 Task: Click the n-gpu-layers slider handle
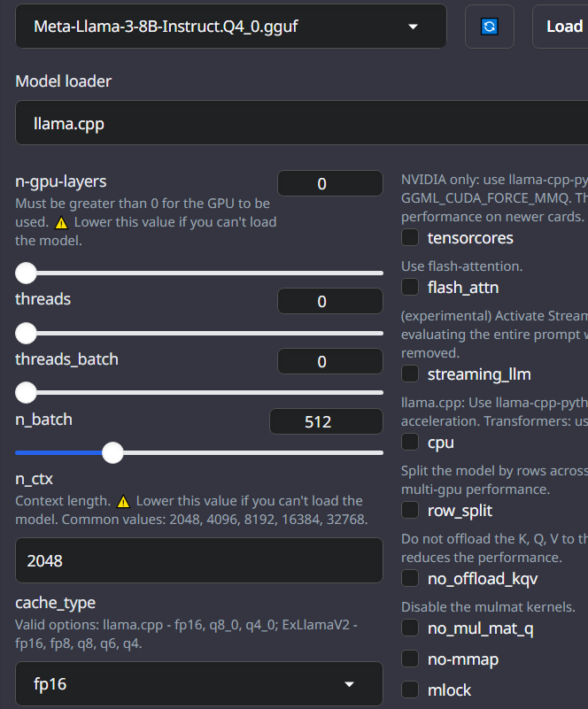pyautogui.click(x=26, y=274)
